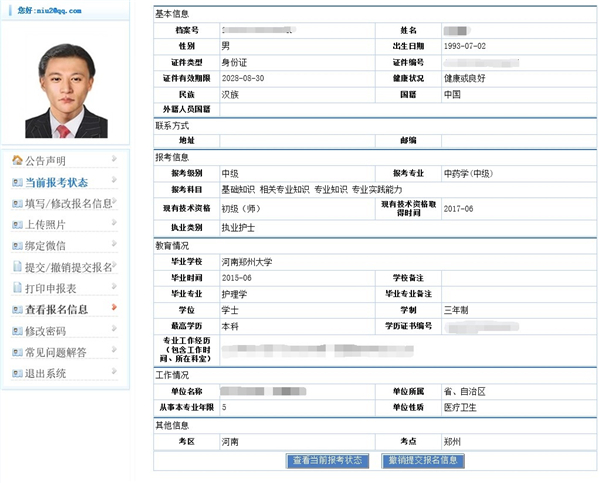Click the red arrow beside 查看报名信息
Image resolution: width=600 pixels, height=483 pixels.
(x=114, y=307)
